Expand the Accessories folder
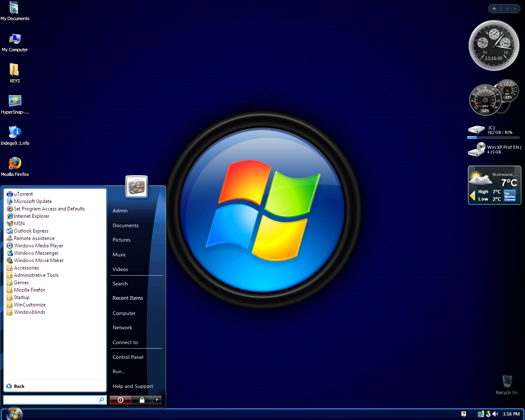The height and width of the screenshot is (420, 525). 23,268
